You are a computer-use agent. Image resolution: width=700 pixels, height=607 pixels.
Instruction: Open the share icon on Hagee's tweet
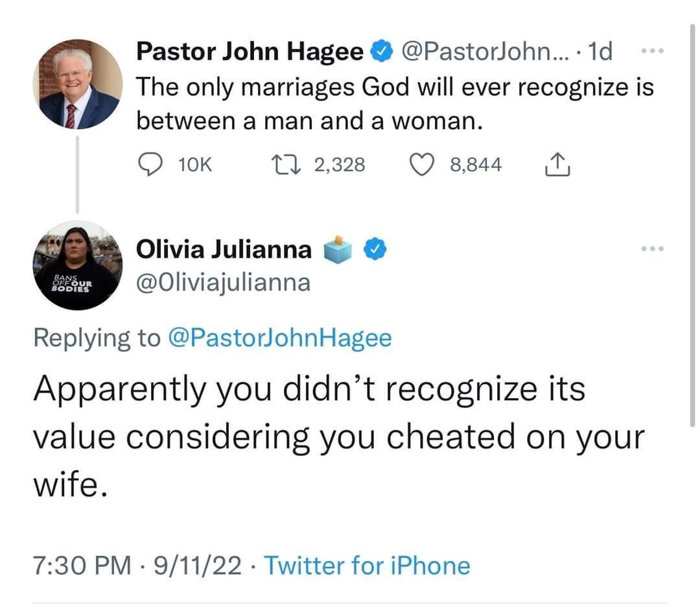556,164
